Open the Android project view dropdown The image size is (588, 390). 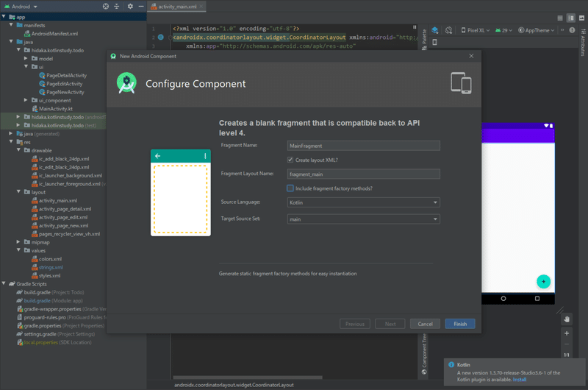(21, 7)
